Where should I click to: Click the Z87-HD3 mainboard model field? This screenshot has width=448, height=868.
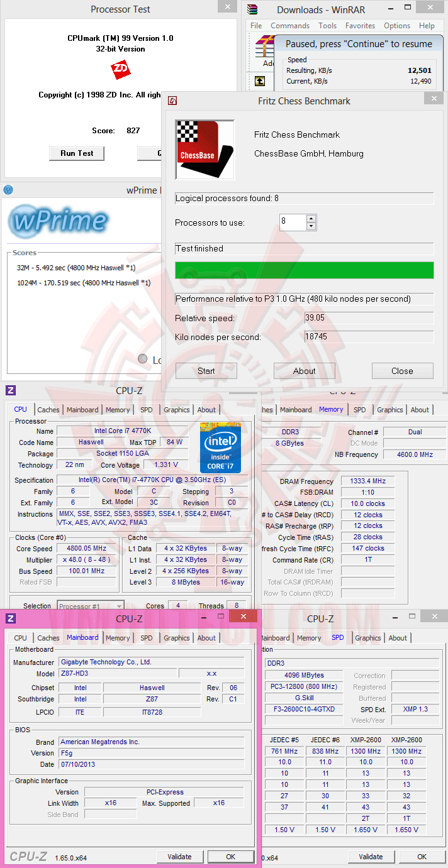tap(118, 673)
